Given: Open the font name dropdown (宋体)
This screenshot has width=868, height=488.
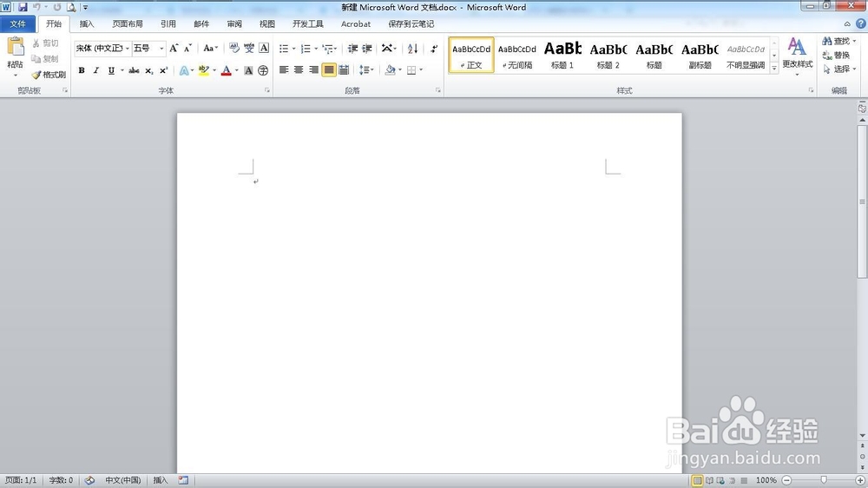Looking at the screenshot, I should (128, 49).
